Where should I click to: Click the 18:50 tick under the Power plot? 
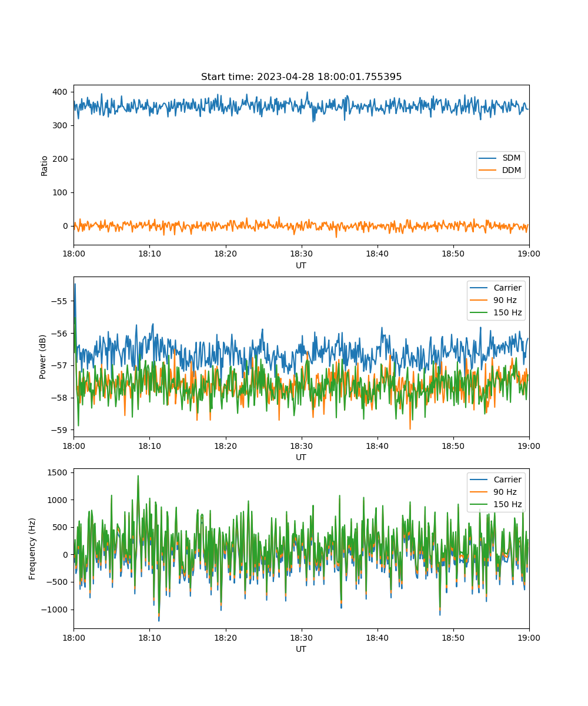453,445
